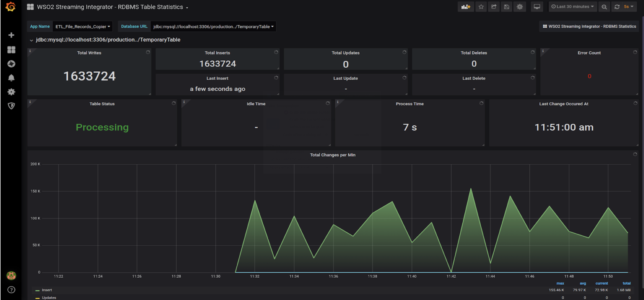
Task: Click the App Name variable label
Action: click(40, 27)
